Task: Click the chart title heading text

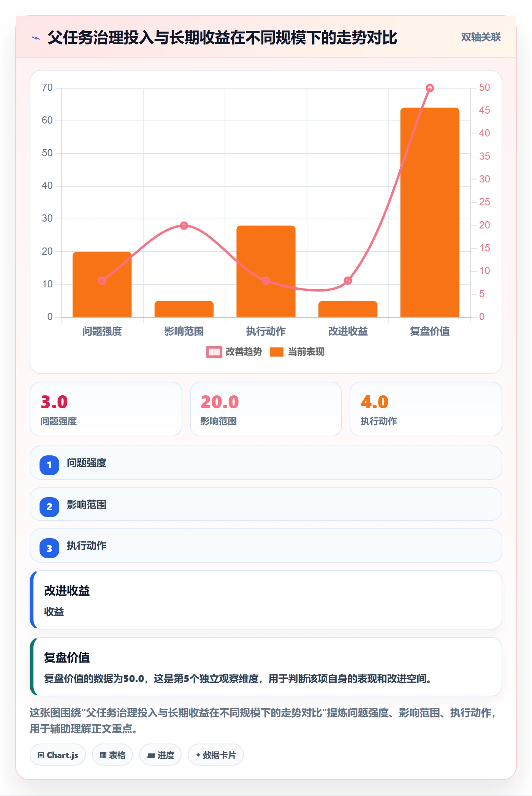Action: 222,38
